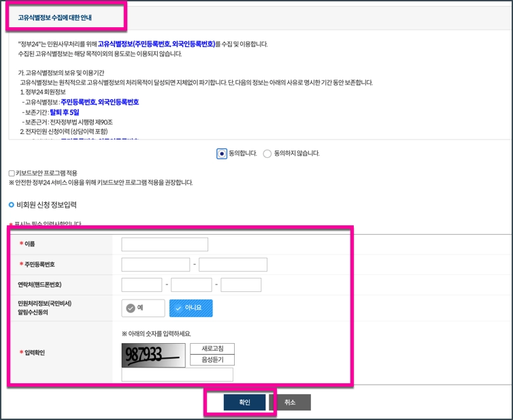The image size is (513, 420).
Task: Click the 이름 input field
Action: click(165, 244)
